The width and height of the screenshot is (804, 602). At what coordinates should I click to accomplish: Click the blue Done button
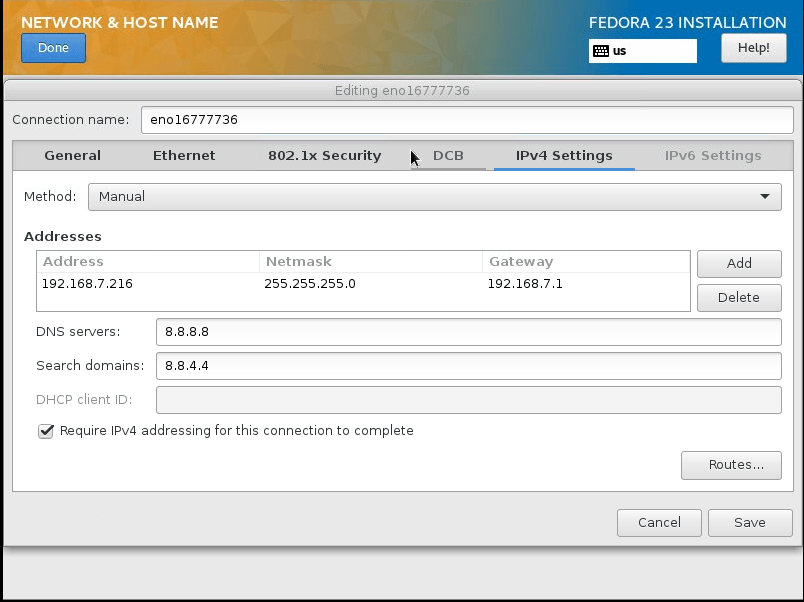pos(53,48)
